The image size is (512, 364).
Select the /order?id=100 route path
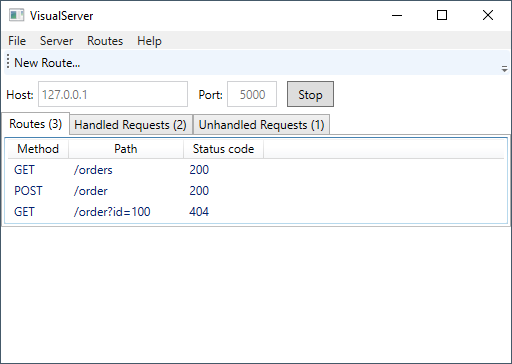[112, 212]
